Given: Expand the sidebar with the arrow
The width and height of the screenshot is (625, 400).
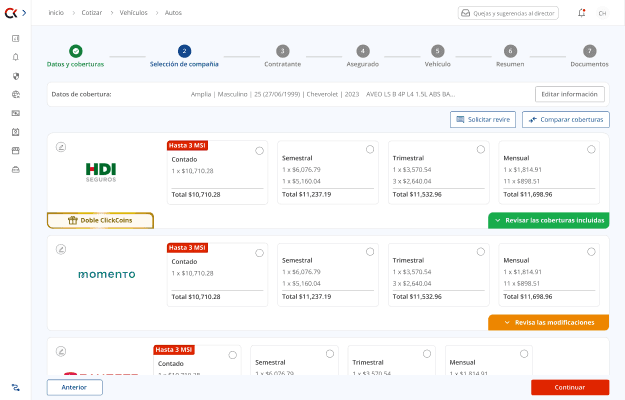Looking at the screenshot, I should tap(24, 13).
